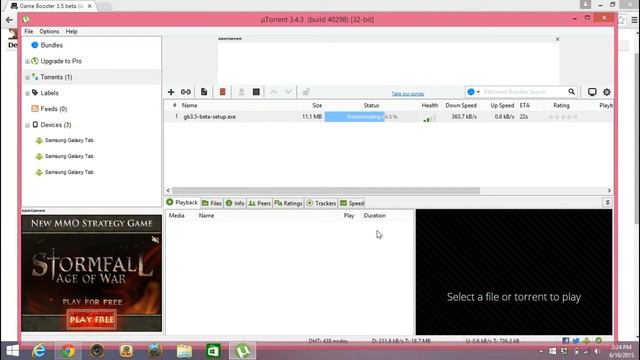The image size is (640, 360).
Task: Switch to the Peers tab
Action: (260, 203)
